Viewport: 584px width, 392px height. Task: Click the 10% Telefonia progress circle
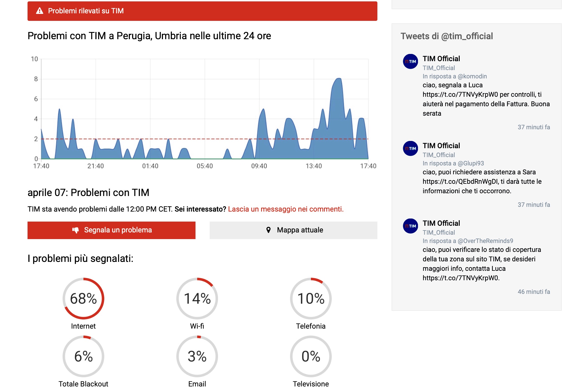click(x=311, y=299)
